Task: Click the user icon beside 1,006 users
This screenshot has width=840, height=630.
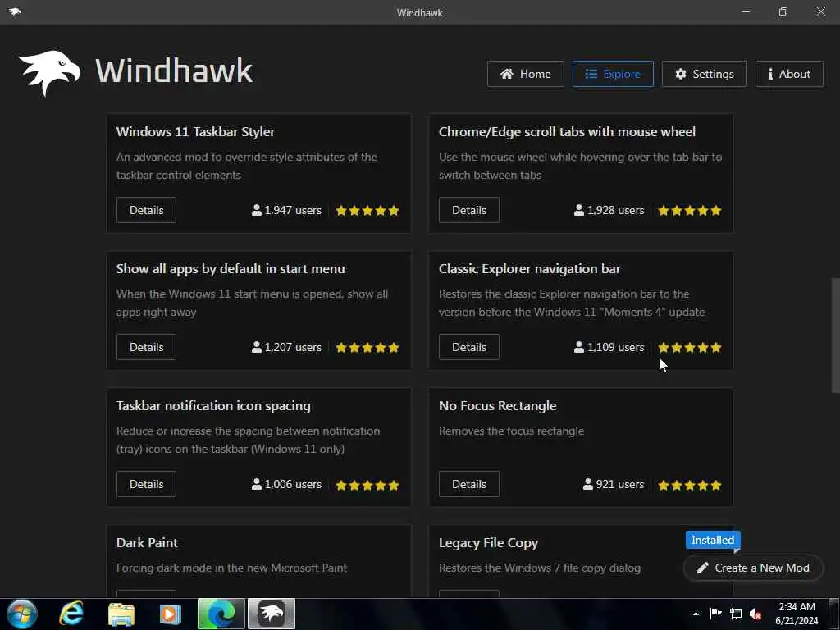Action: tap(257, 484)
